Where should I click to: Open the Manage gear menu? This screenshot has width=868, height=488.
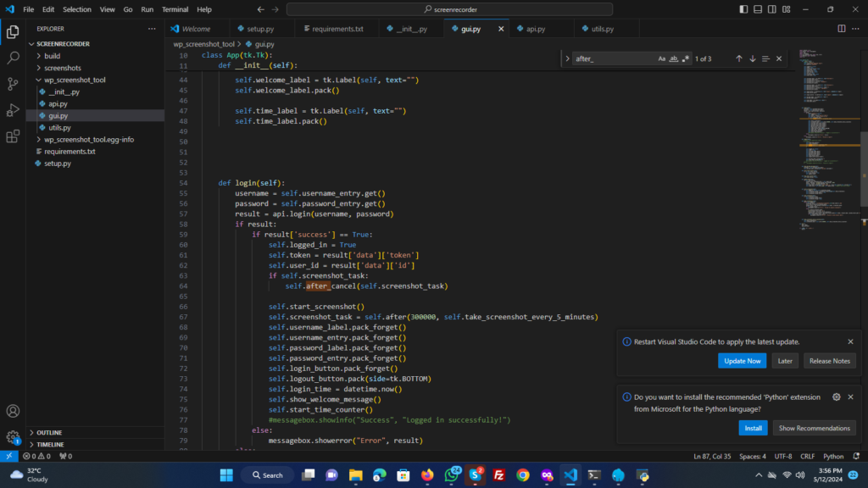13,438
